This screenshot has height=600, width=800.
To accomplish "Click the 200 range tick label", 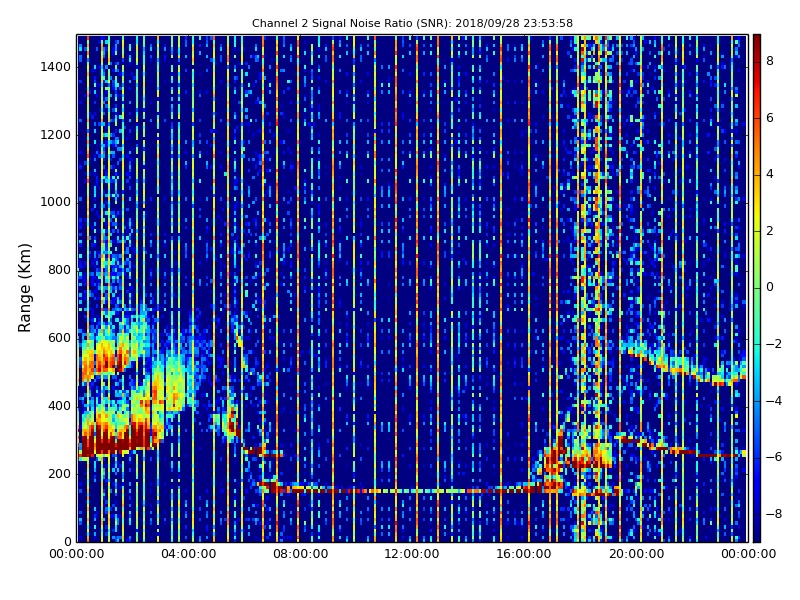I will click(59, 473).
